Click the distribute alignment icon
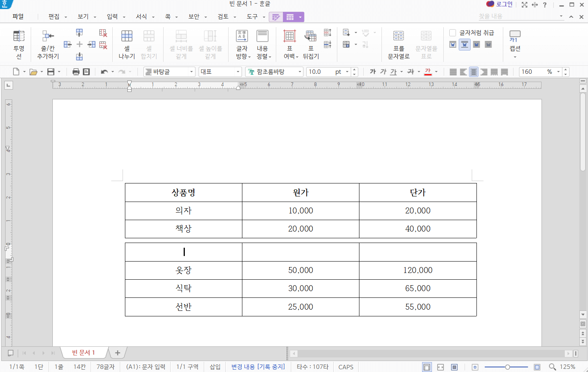 [494, 72]
